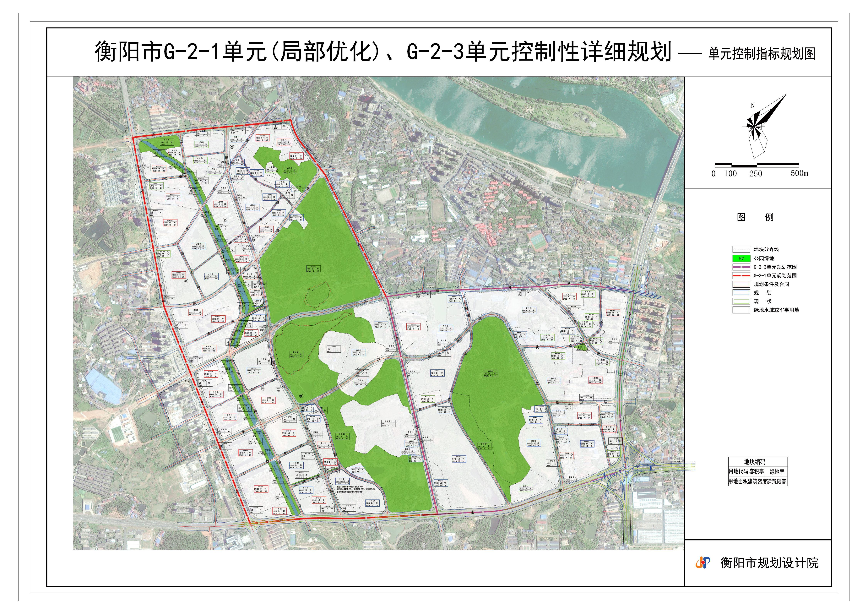Click the scale bar above 0 100 250 500m
This screenshot has height=614, width=868.
757,165
